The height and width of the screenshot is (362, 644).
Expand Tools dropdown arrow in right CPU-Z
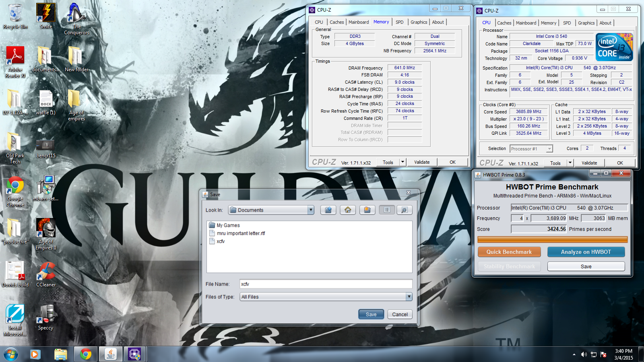pos(570,163)
